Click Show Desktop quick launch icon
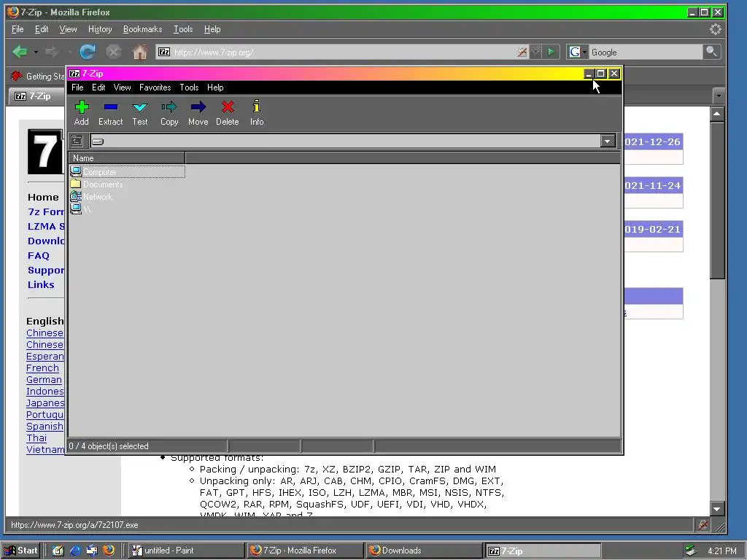 (x=58, y=551)
